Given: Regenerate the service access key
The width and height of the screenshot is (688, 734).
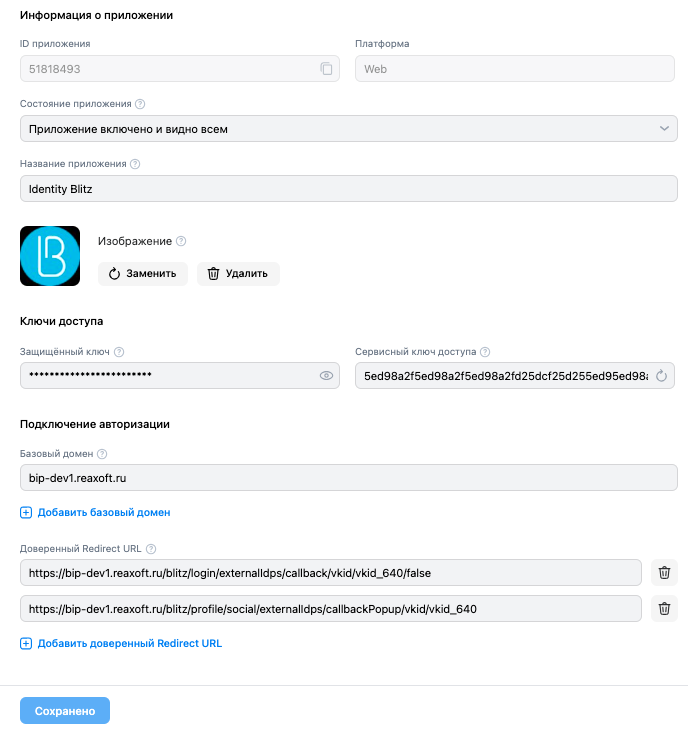Looking at the screenshot, I should (661, 375).
